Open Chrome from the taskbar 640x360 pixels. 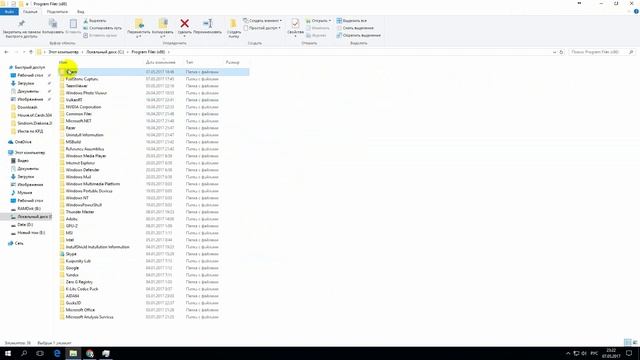pyautogui.click(x=90, y=353)
